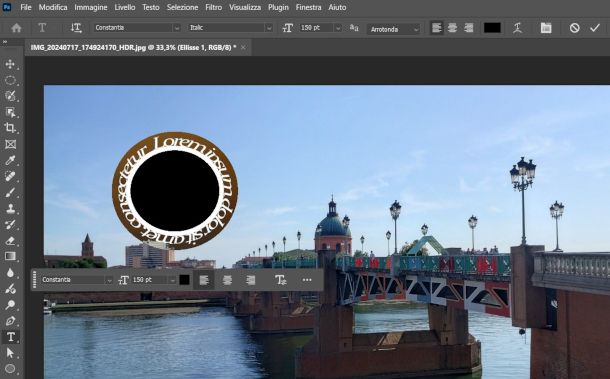Open the Aiuto menu
610x379 pixels.
click(x=337, y=7)
